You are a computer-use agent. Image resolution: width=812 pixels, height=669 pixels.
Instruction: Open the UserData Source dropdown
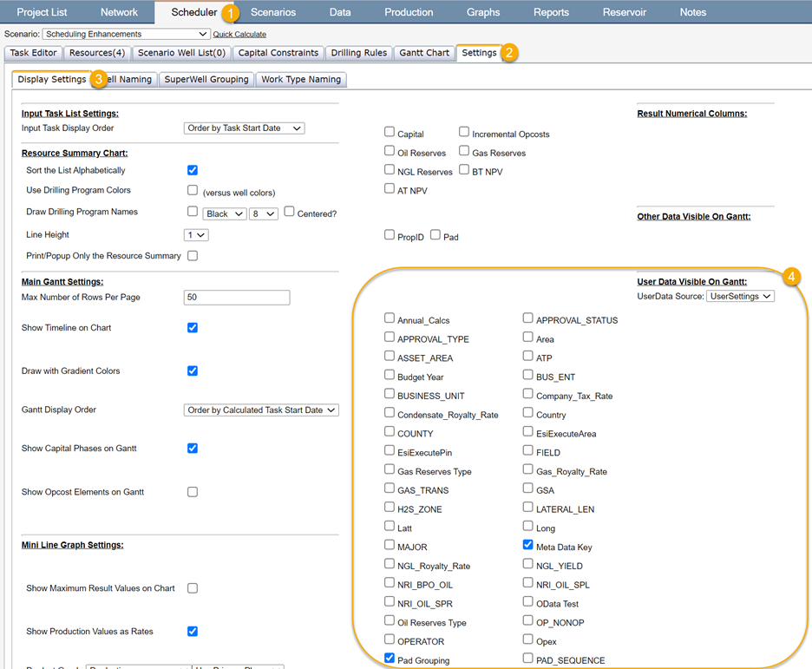739,296
